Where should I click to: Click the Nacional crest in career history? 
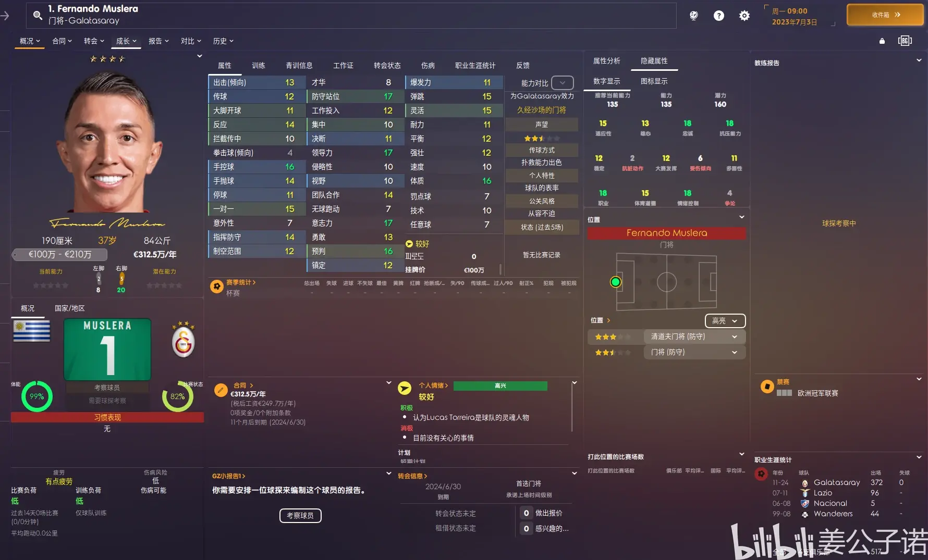coord(805,503)
